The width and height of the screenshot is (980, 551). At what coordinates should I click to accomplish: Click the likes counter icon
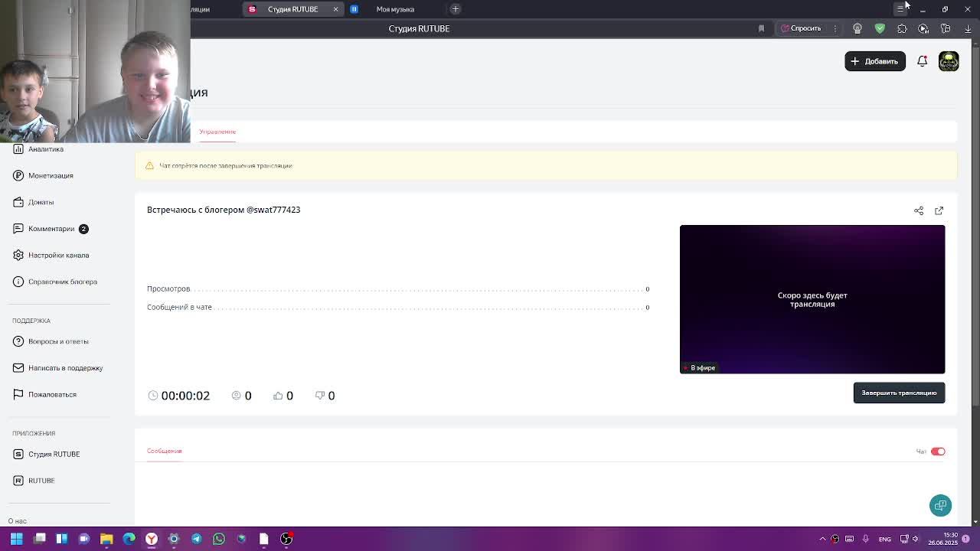278,396
